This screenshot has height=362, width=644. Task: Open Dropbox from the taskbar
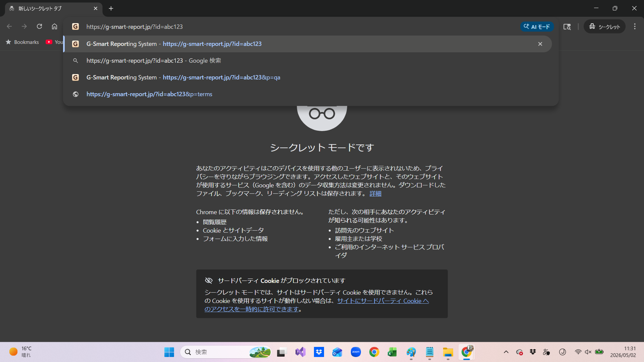pyautogui.click(x=319, y=352)
